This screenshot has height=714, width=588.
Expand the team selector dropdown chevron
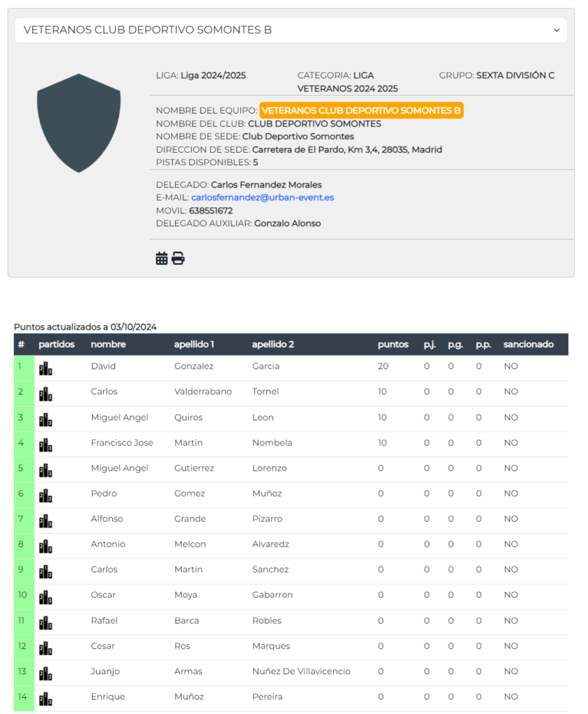click(556, 30)
